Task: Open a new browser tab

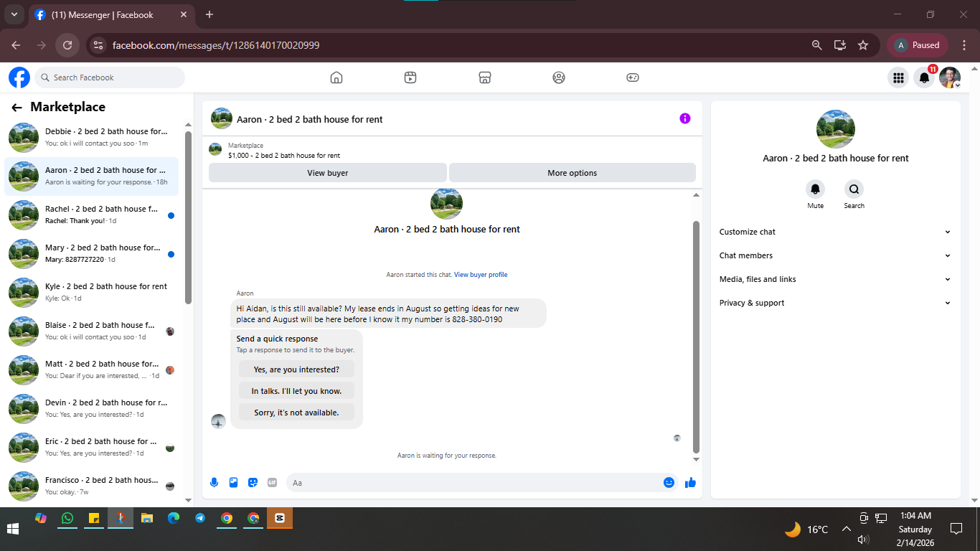Action: tap(209, 14)
